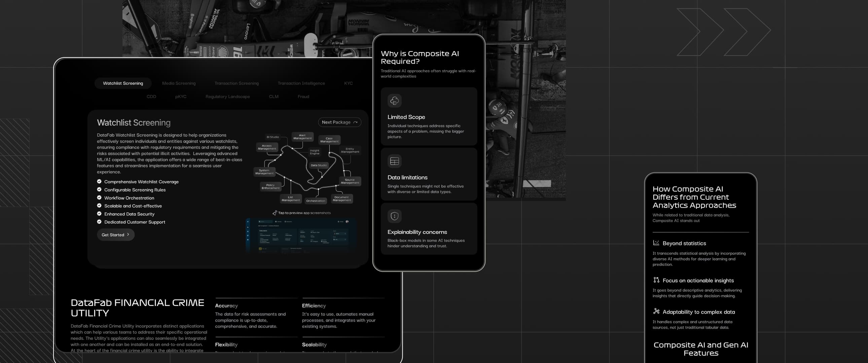Screen dimensions: 868x363
Task: Toggle the checkmark beside Enhanced Data Security
Action: click(99, 214)
